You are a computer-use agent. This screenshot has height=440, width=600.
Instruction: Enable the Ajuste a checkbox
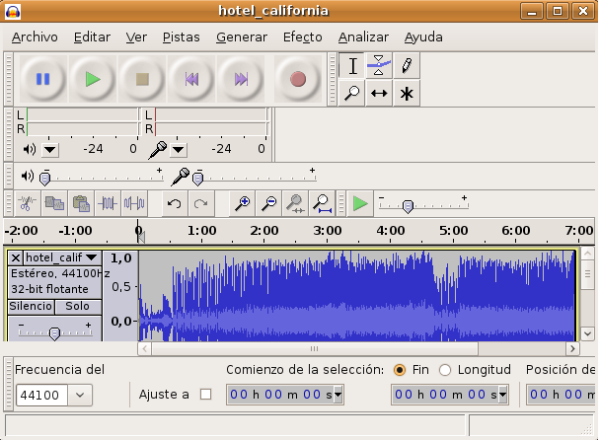point(206,394)
